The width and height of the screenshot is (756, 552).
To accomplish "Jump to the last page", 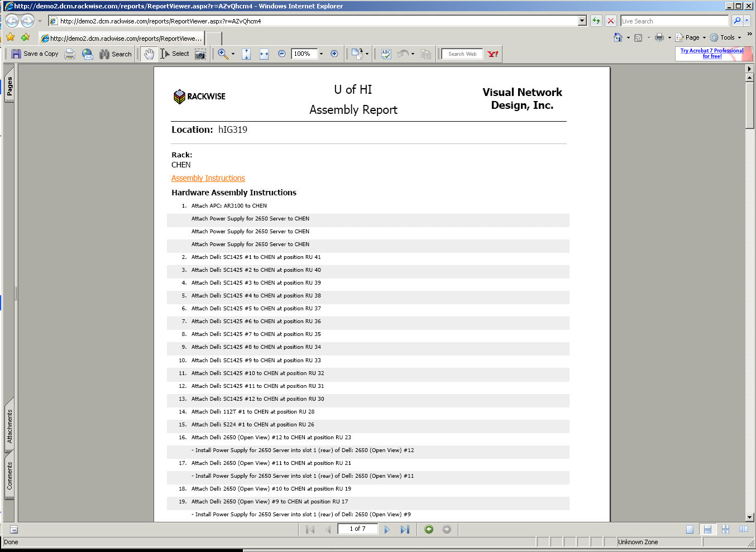I will [405, 529].
